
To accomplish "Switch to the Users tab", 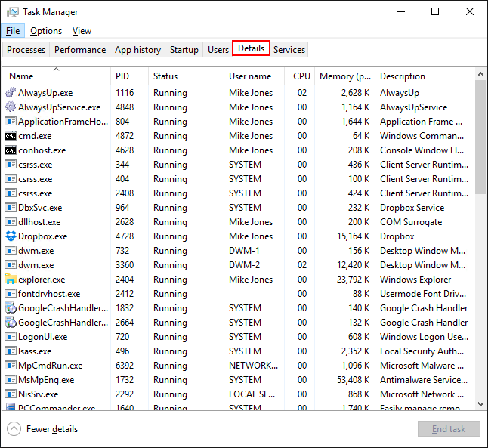I will [218, 50].
